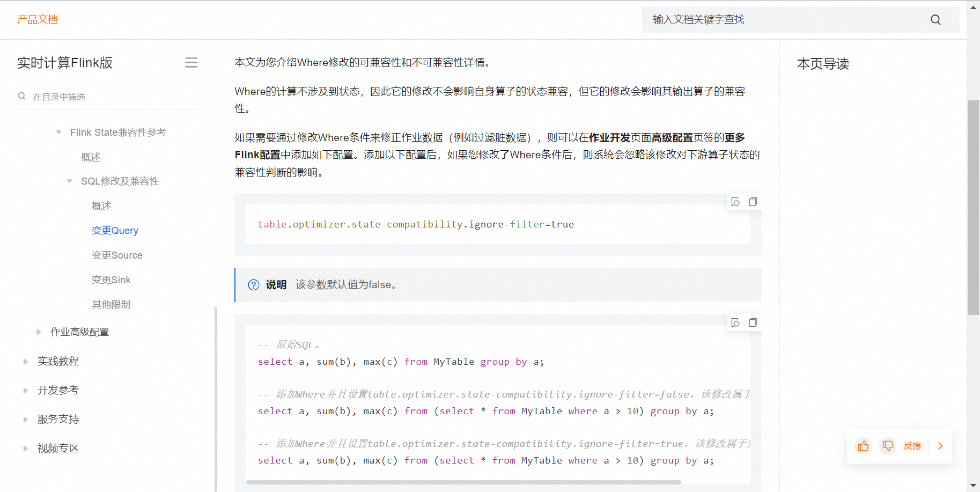Click the code-theme icon on SQL code block

[736, 323]
